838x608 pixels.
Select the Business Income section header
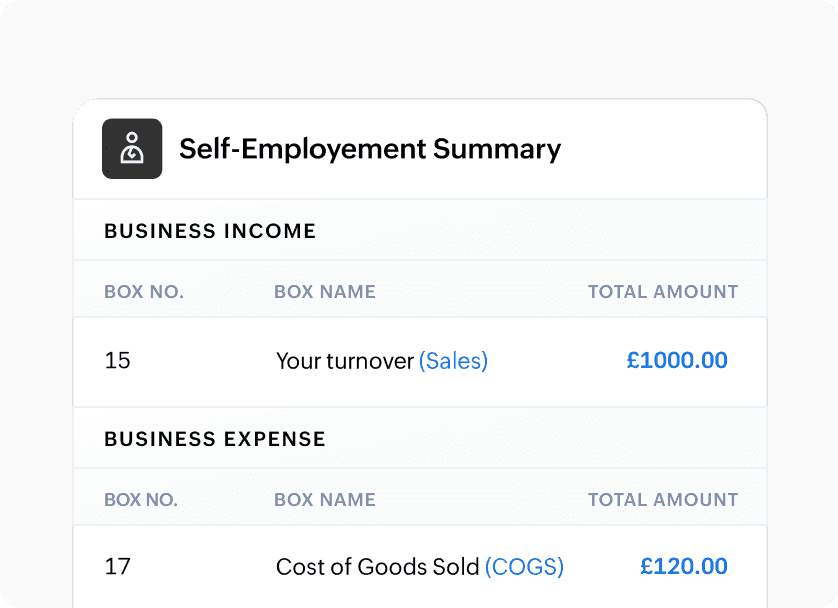(210, 231)
